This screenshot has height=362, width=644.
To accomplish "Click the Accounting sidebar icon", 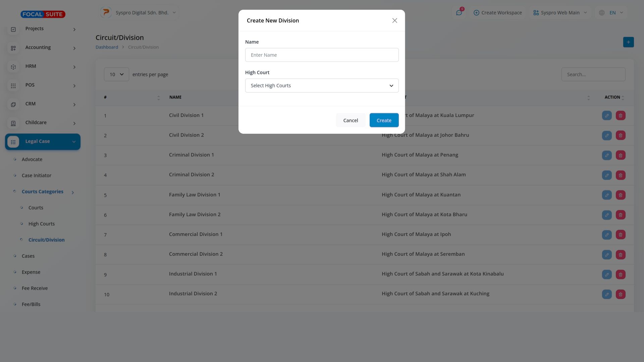I will pyautogui.click(x=13, y=48).
